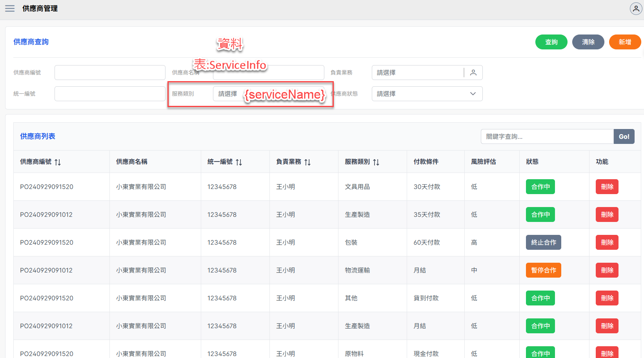Sort by 供應商編號 column arrows
This screenshot has width=644, height=358.
coord(58,162)
